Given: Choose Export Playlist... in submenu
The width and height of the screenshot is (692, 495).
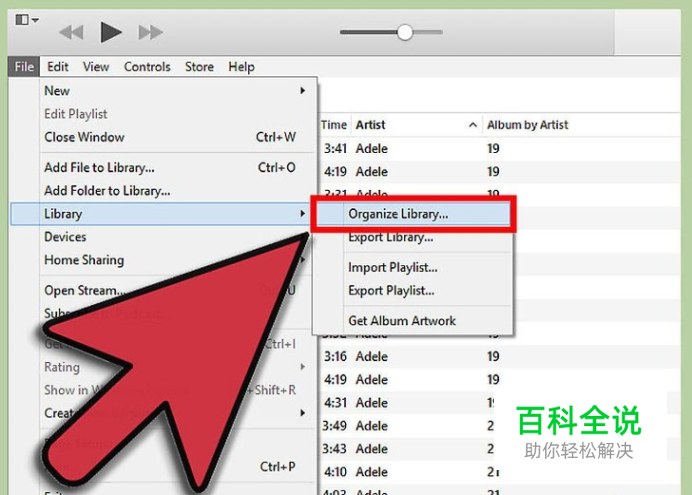Looking at the screenshot, I should pyautogui.click(x=391, y=290).
